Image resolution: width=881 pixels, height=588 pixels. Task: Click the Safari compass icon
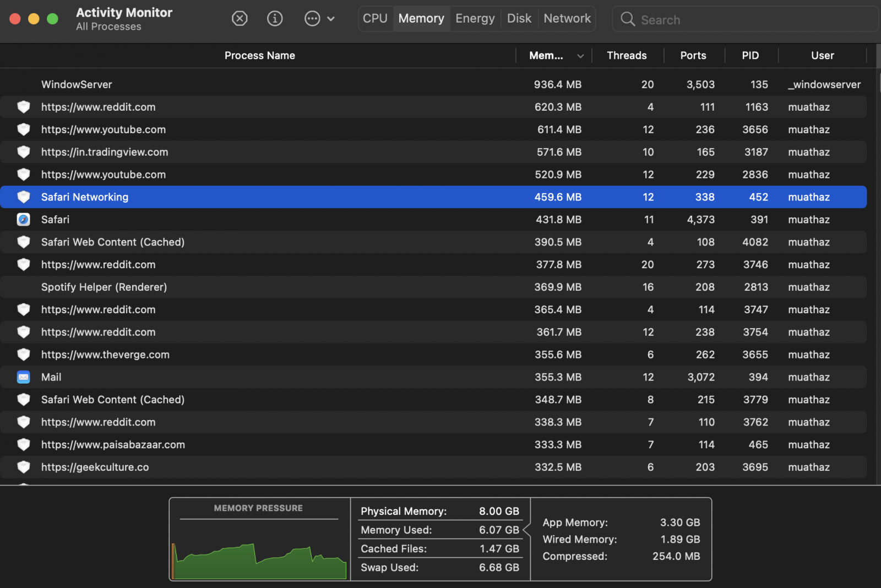point(24,220)
